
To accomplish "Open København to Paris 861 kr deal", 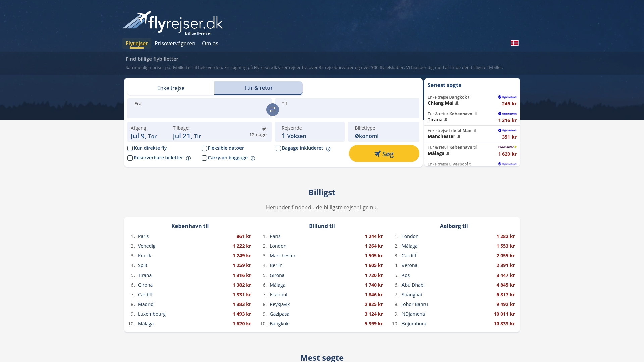I will (190, 236).
